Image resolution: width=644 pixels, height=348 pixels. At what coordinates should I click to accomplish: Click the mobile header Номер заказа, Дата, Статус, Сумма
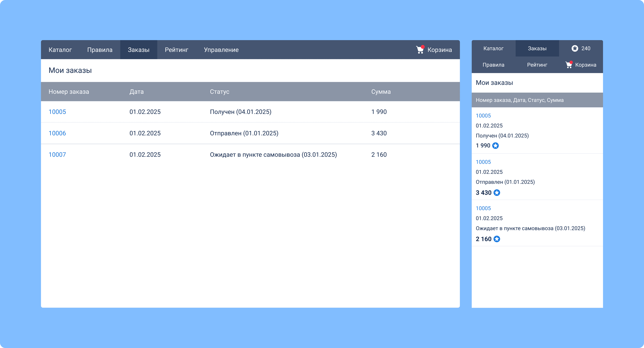[x=520, y=100]
